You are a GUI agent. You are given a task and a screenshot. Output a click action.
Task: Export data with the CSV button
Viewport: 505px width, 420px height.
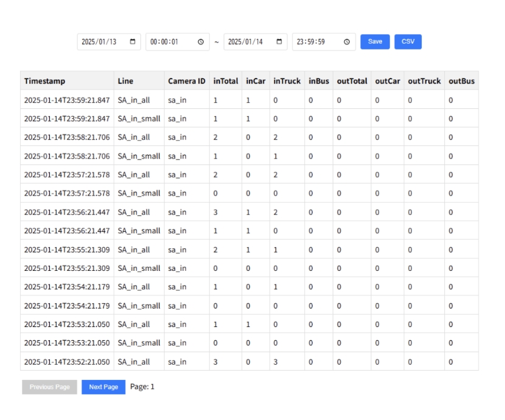[408, 41]
